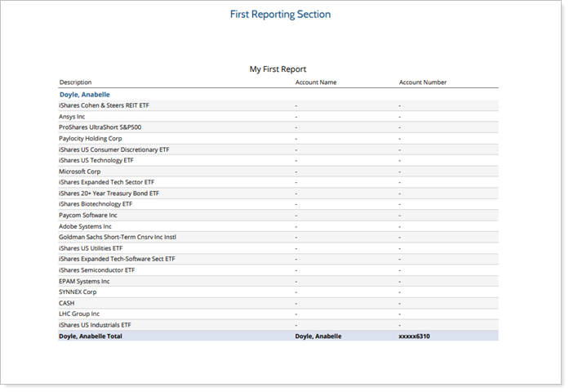The height and width of the screenshot is (392, 569).
Task: Click the LHC Group Inc entry
Action: coord(79,314)
